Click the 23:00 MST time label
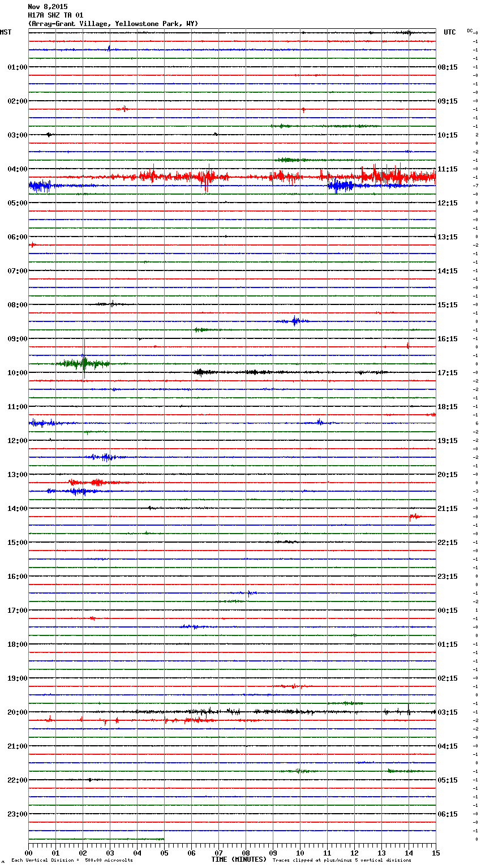Viewport: 481px width, 868px height. coord(18,814)
